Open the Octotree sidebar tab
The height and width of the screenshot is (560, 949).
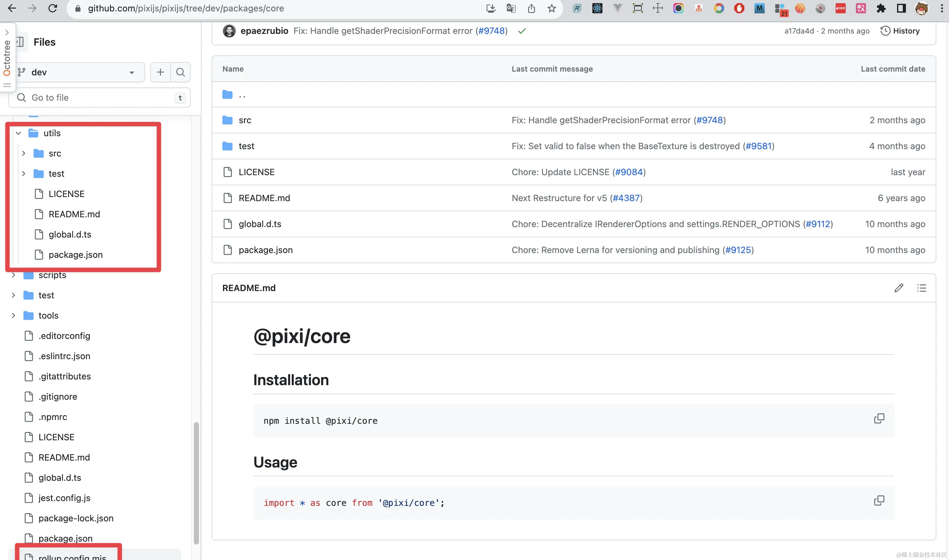pyautogui.click(x=7, y=58)
